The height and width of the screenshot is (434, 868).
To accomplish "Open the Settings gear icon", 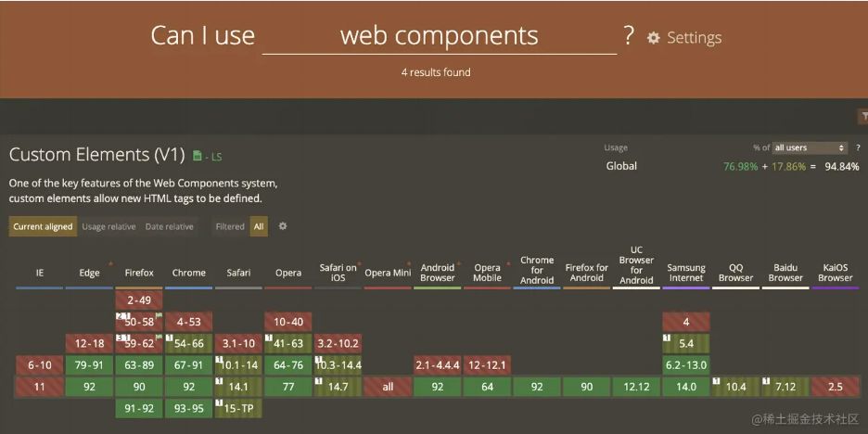I will tap(654, 38).
